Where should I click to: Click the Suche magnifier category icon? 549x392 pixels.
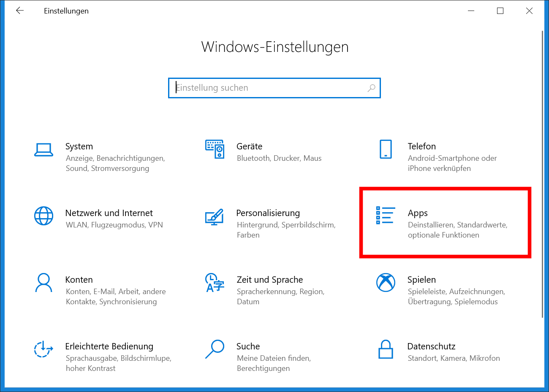pos(215,349)
